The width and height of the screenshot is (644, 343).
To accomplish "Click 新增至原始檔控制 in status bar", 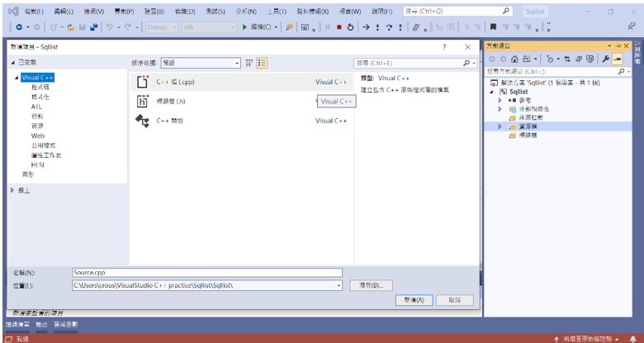I will (x=589, y=339).
